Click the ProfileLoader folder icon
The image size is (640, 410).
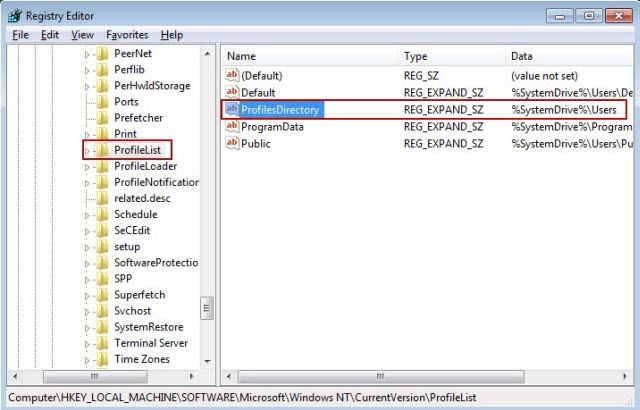[102, 166]
